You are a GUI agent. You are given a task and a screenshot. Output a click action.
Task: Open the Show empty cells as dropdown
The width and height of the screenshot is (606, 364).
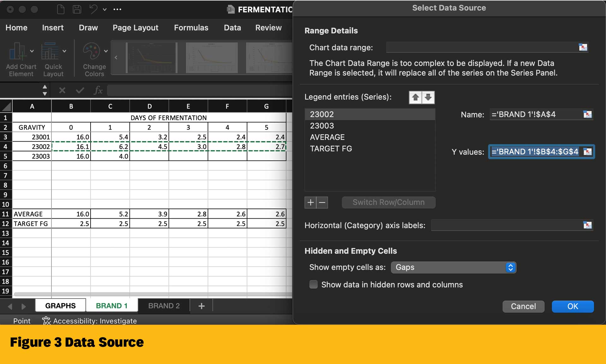tap(453, 267)
